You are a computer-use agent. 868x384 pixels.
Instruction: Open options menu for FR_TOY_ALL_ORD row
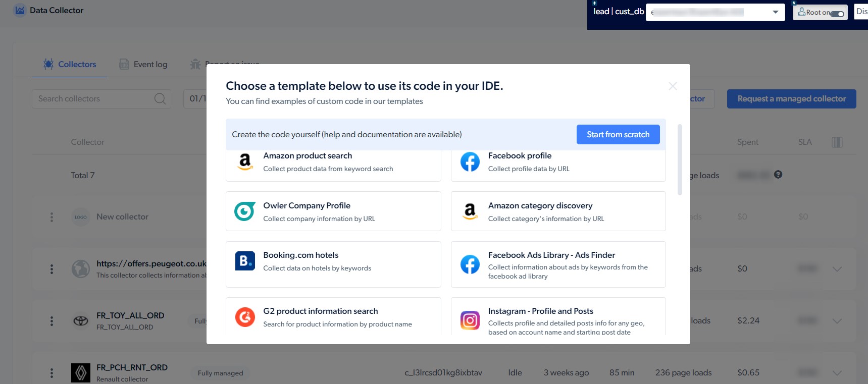click(x=52, y=321)
